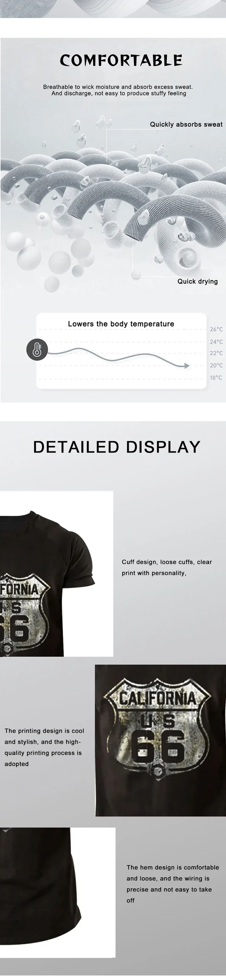
Task: Click the Lowers the body temperature title
Action: pos(121,324)
